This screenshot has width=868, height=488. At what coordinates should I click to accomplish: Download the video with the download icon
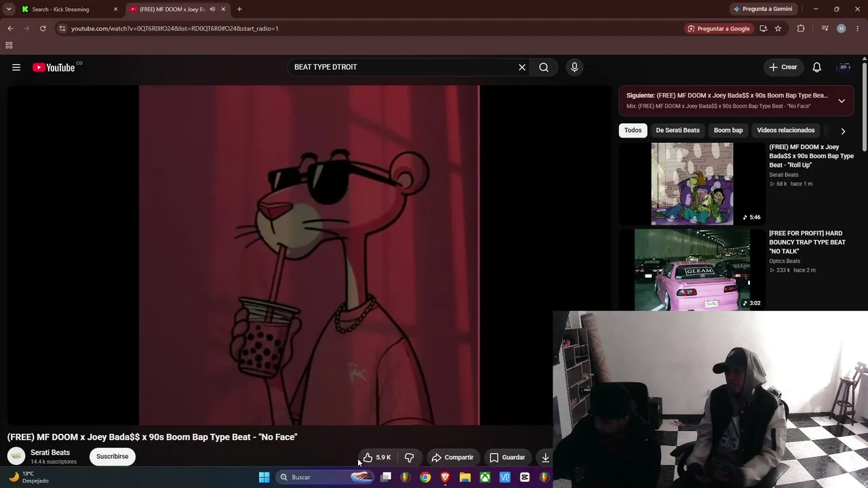pyautogui.click(x=545, y=457)
